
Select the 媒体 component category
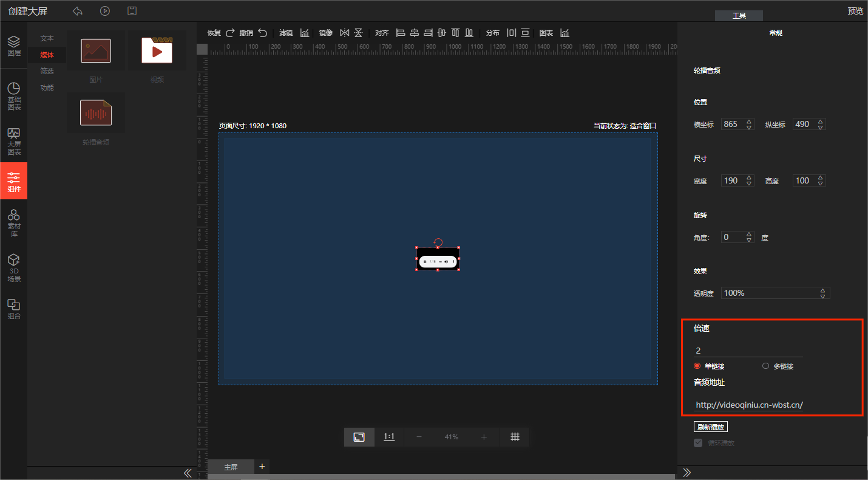pyautogui.click(x=47, y=55)
